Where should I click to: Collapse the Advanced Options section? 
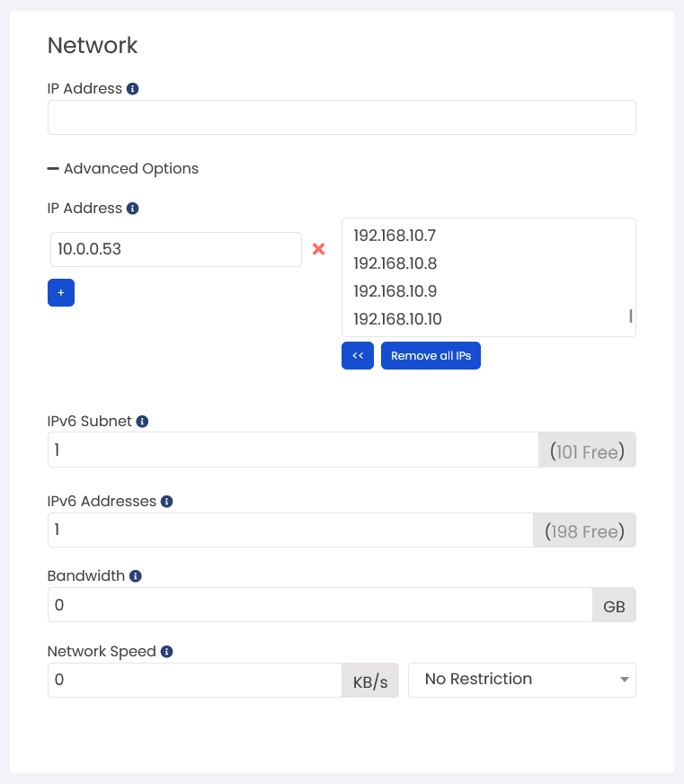[x=123, y=168]
